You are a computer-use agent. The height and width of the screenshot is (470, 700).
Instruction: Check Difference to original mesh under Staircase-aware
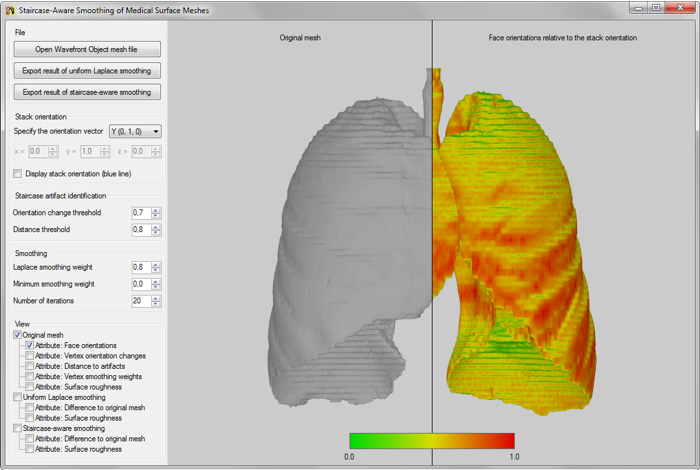(29, 439)
